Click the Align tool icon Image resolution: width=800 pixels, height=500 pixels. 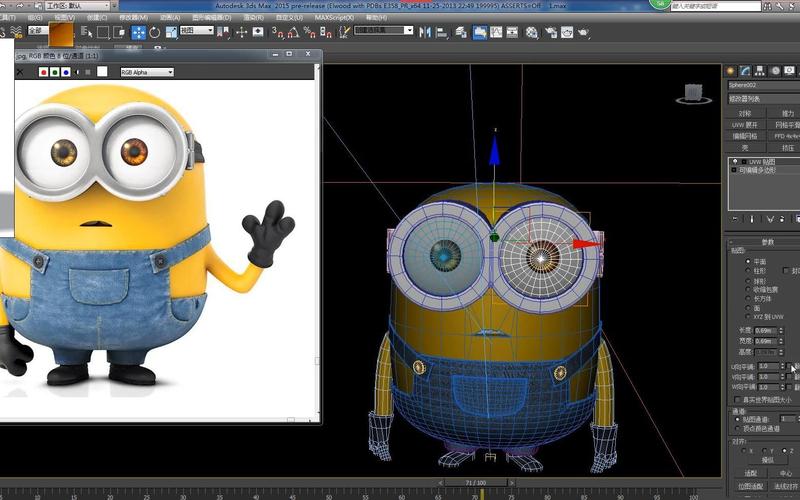point(442,33)
